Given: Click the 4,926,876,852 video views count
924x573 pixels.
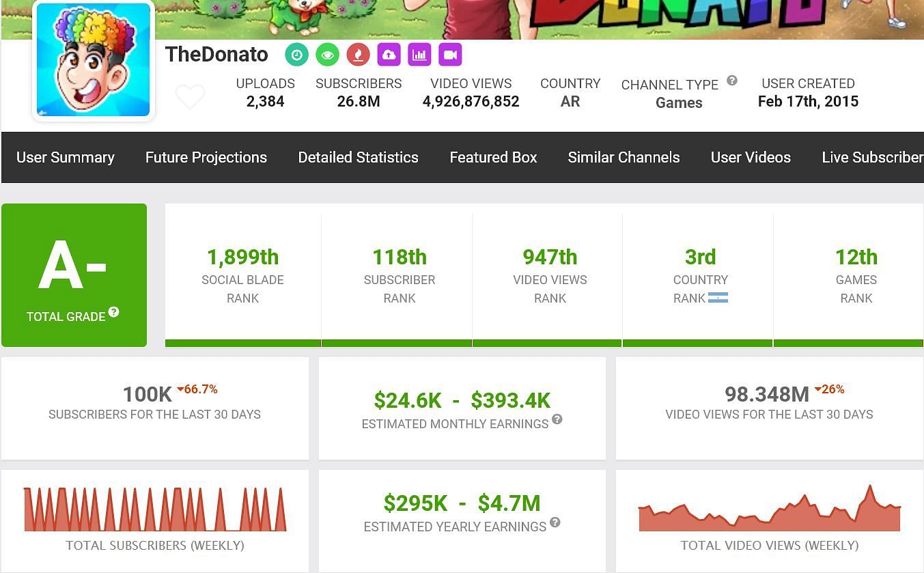Looking at the screenshot, I should (x=471, y=102).
